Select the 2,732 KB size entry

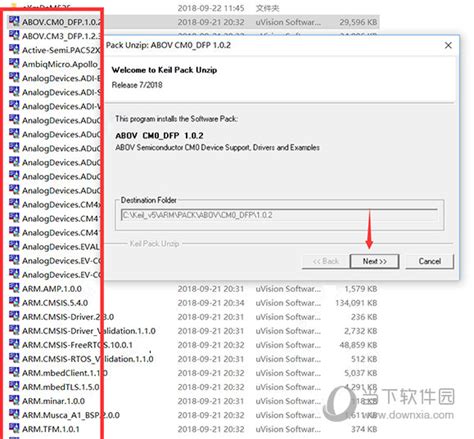(x=360, y=331)
